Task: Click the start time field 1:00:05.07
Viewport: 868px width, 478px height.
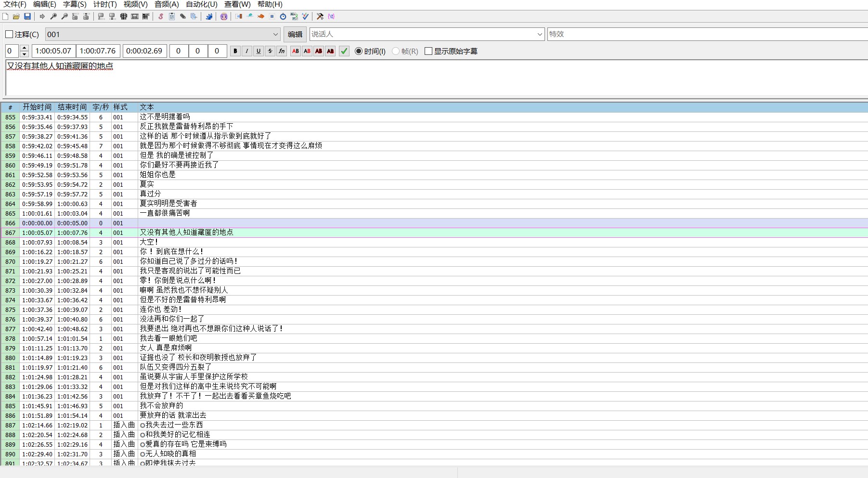Action: coord(53,51)
